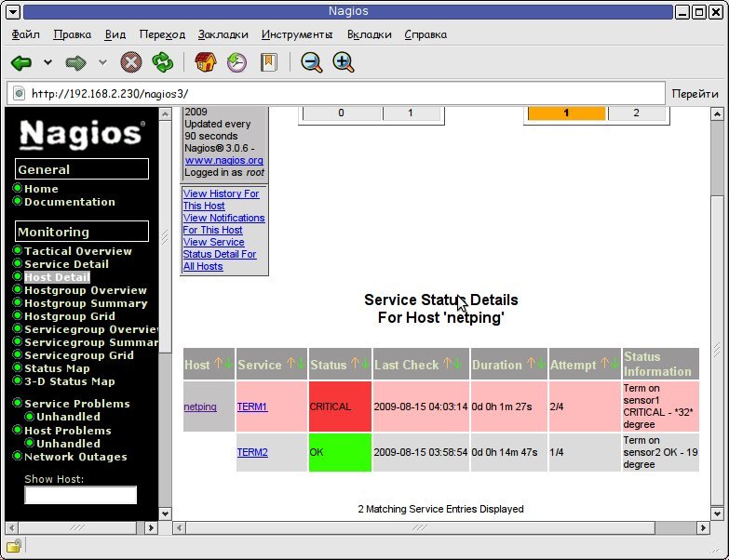Click the red CRITICAL status cell
729x560 pixels.
tap(340, 407)
